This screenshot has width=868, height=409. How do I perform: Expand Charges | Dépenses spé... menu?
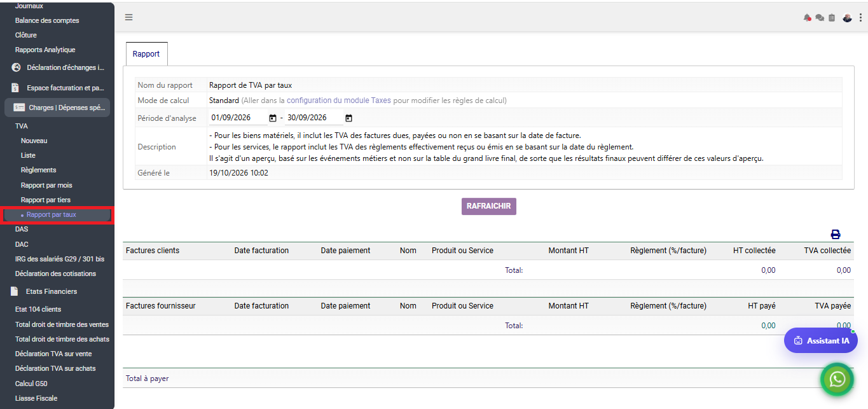[x=57, y=107]
